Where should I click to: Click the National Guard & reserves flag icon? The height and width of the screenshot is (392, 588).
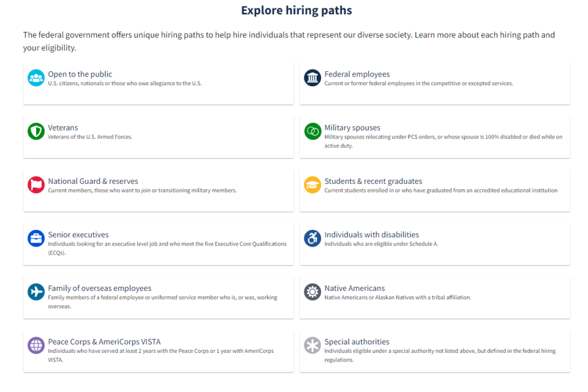pos(36,185)
